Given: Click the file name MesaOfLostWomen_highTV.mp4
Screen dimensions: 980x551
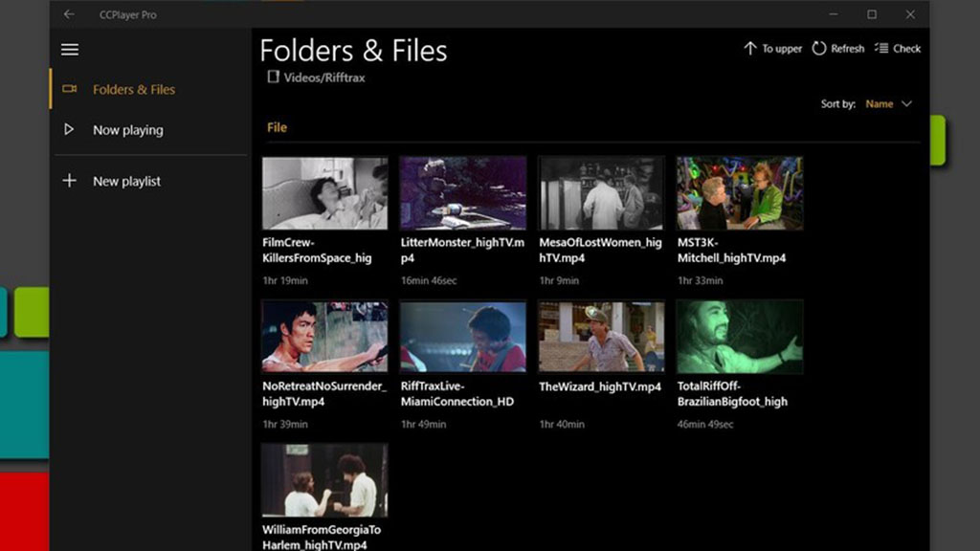Looking at the screenshot, I should coord(600,250).
